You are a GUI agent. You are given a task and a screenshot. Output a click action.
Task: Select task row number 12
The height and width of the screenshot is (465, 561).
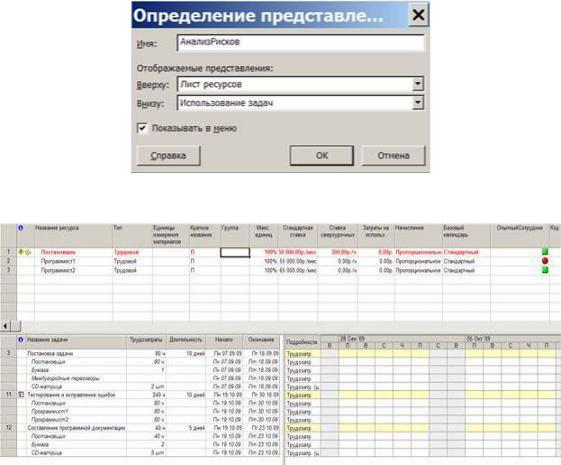pos(9,428)
